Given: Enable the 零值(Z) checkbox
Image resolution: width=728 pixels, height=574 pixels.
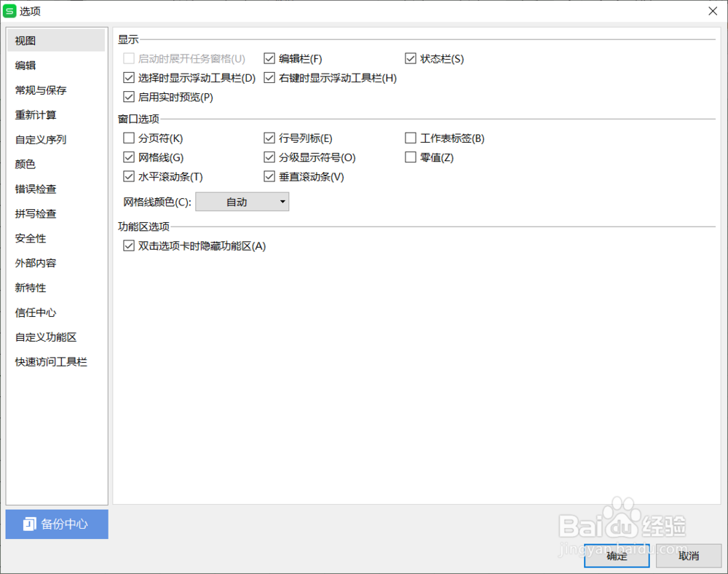Looking at the screenshot, I should (x=411, y=157).
